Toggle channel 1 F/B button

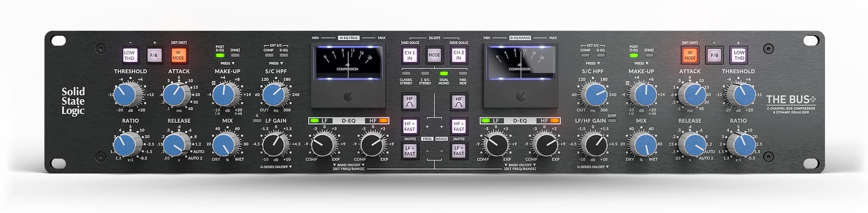pyautogui.click(x=154, y=55)
